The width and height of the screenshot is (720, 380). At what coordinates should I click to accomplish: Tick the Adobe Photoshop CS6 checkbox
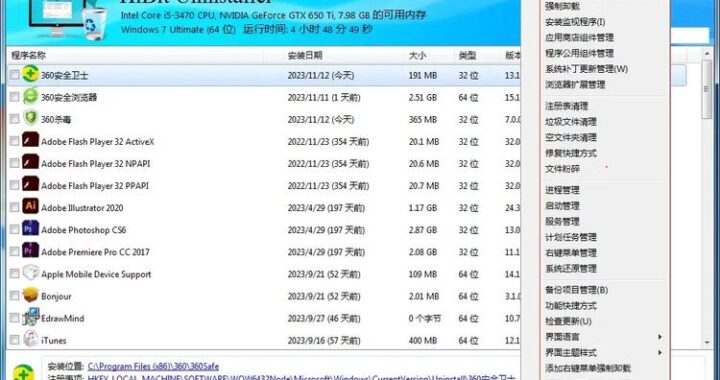coord(15,229)
